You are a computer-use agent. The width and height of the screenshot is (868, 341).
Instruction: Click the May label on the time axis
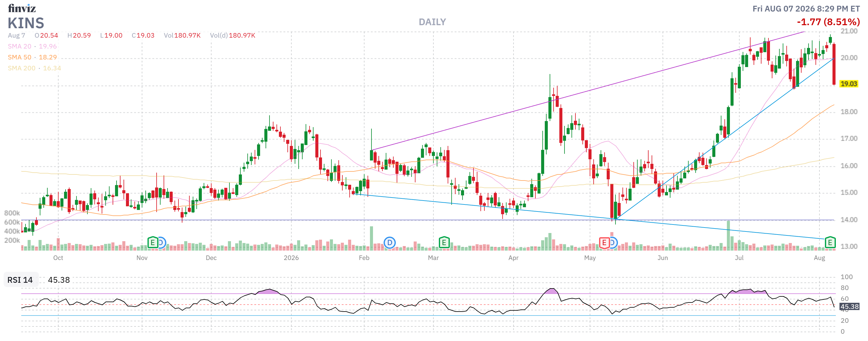[590, 258]
